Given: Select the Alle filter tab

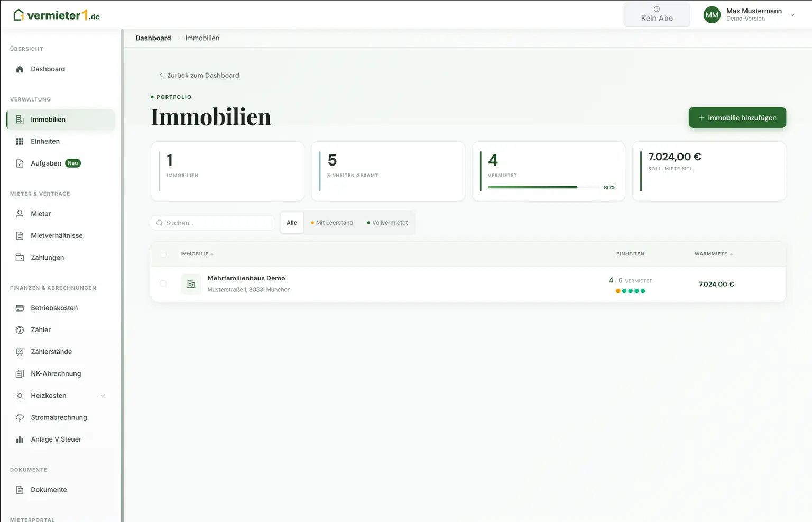Looking at the screenshot, I should point(292,223).
